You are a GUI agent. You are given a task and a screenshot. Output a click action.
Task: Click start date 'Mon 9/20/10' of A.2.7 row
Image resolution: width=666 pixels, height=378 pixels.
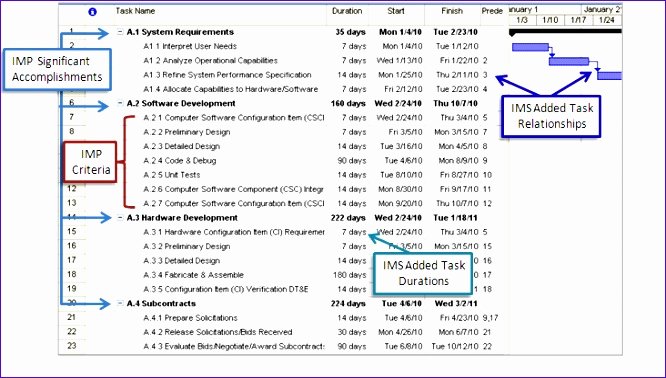pyautogui.click(x=400, y=203)
